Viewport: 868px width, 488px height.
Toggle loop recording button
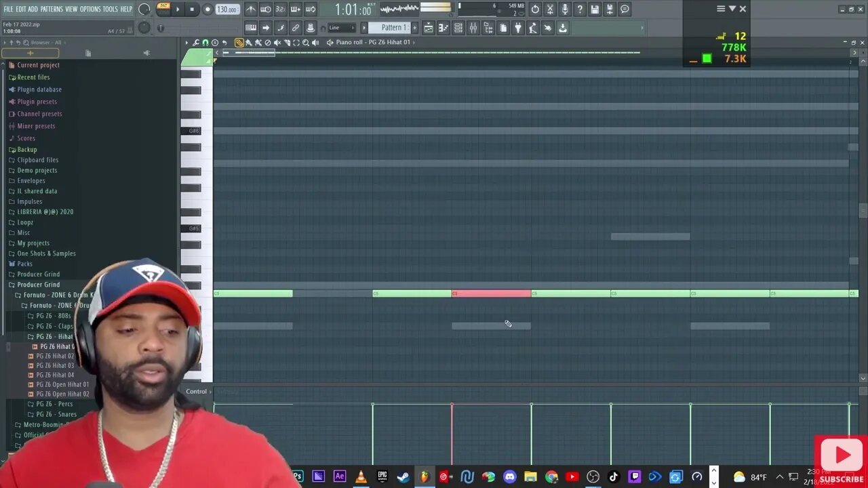(x=311, y=9)
